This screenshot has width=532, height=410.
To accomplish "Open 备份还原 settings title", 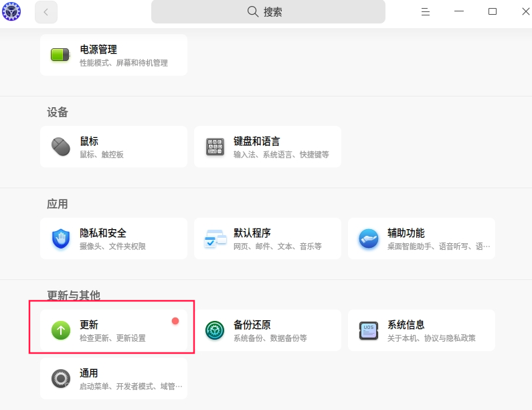I will 252,325.
